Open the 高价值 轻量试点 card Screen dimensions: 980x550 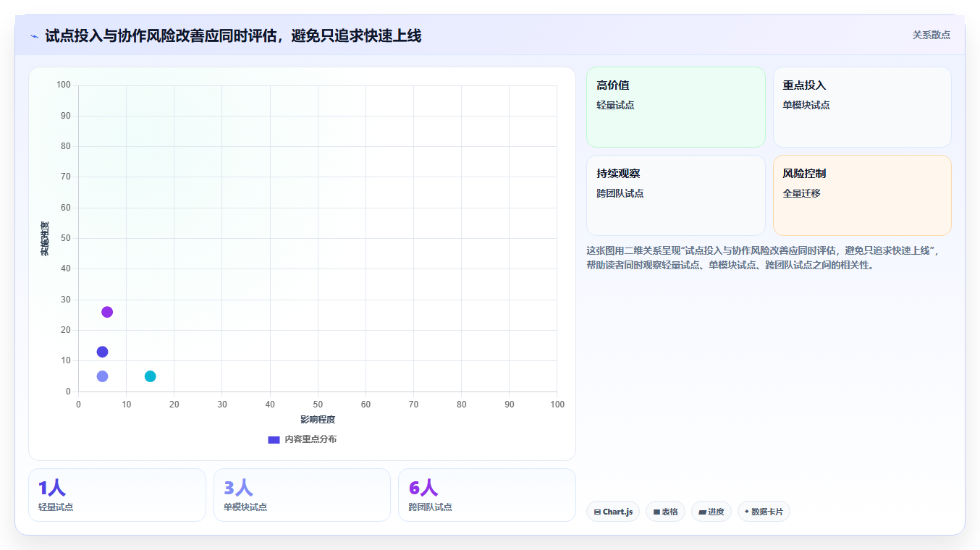point(675,107)
